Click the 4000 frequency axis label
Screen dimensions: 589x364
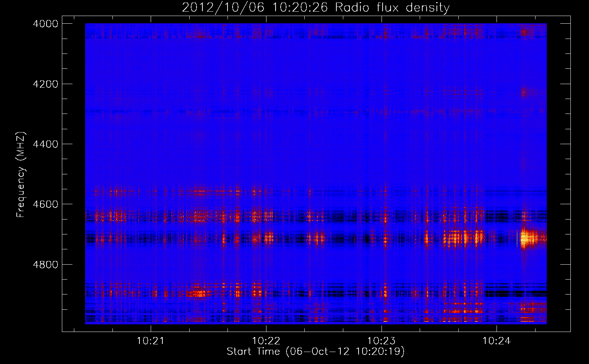tap(46, 24)
